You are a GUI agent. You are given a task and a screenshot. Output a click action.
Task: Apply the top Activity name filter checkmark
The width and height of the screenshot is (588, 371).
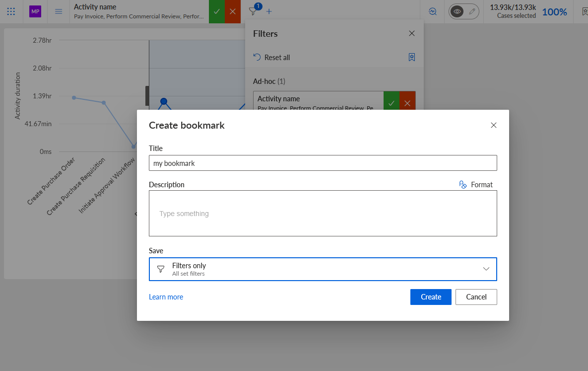click(217, 11)
